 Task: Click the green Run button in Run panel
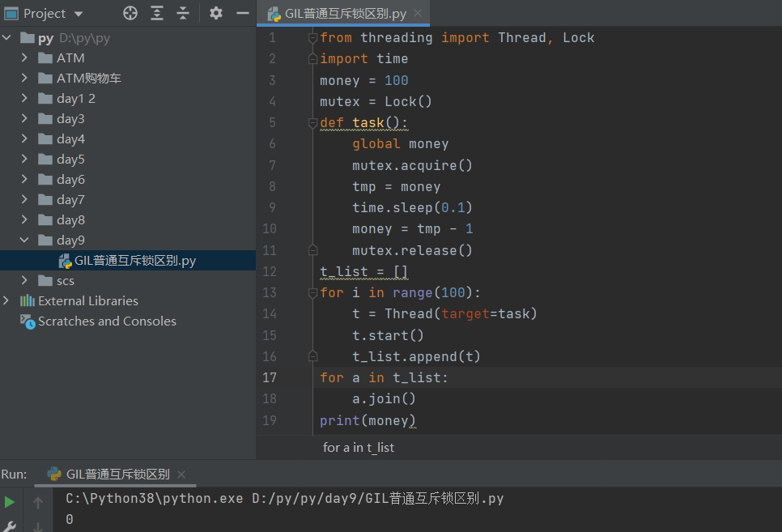coord(10,502)
